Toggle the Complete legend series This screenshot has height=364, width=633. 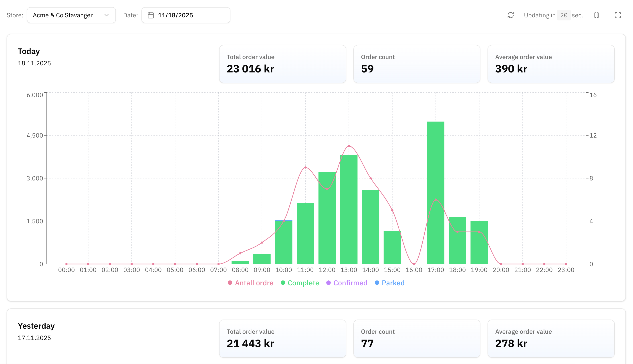(303, 283)
